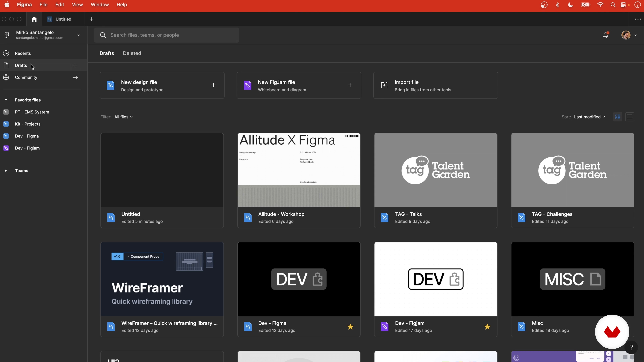Image resolution: width=644 pixels, height=362 pixels.
Task: Open Community in the sidebar
Action: pyautogui.click(x=43, y=77)
